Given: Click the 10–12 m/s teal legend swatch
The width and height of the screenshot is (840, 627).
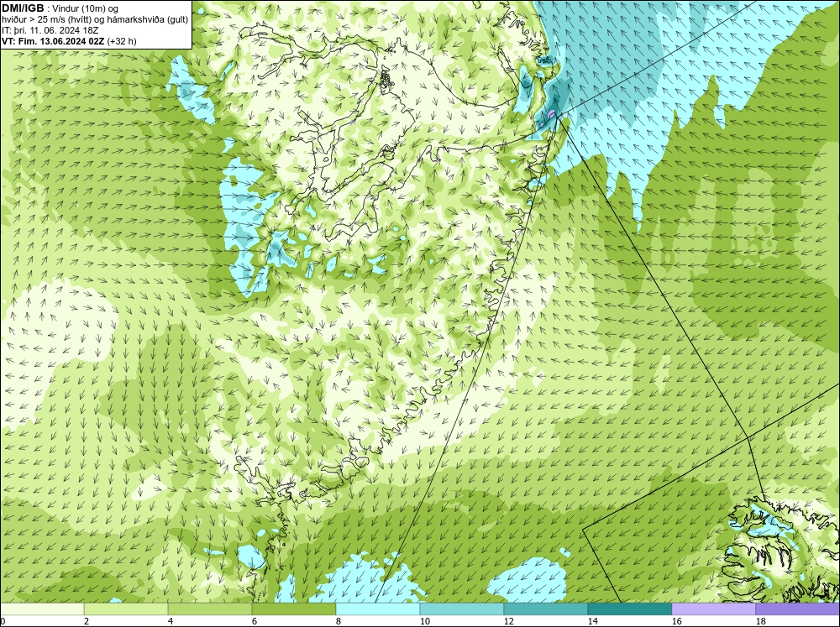Looking at the screenshot, I should (x=462, y=609).
